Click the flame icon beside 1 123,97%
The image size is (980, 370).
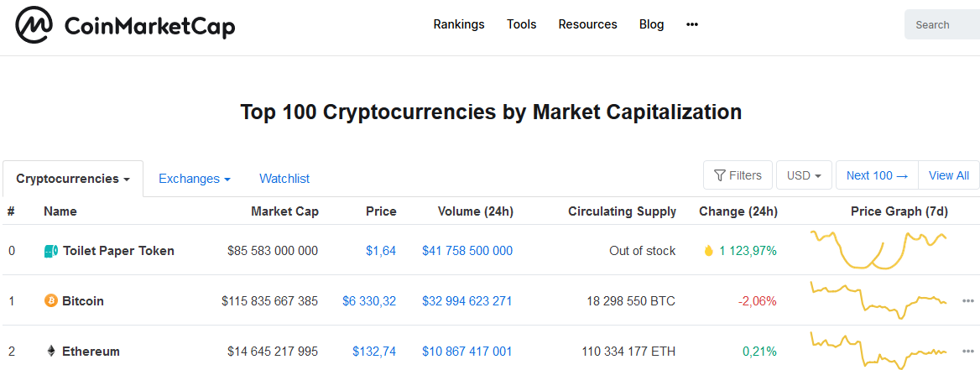click(708, 250)
